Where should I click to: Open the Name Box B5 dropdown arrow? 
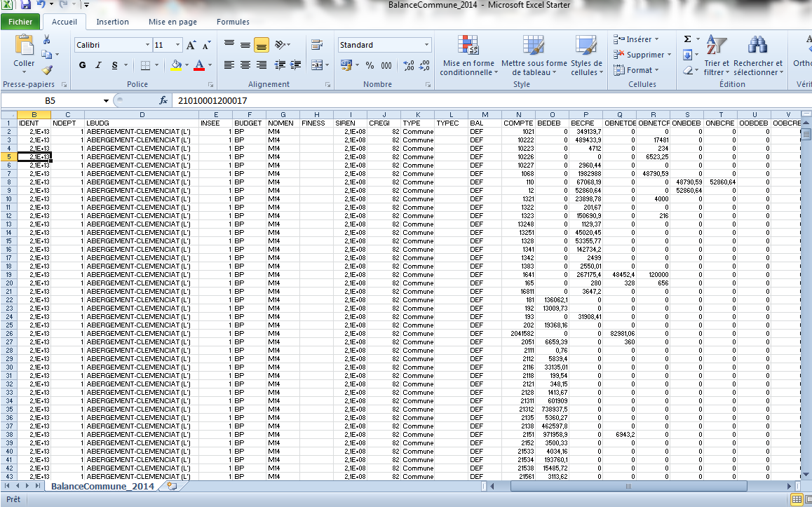106,100
